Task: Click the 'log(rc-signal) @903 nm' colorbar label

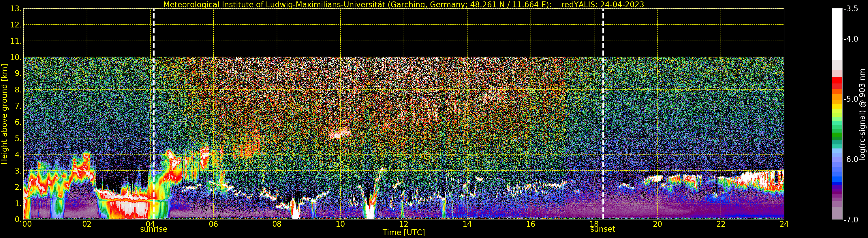Action: (862, 114)
